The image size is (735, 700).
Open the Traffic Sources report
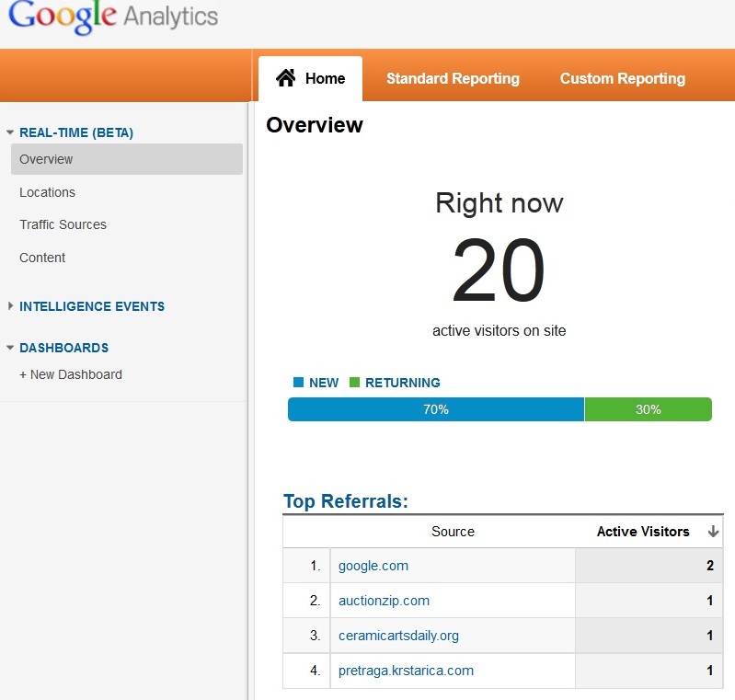tap(63, 224)
